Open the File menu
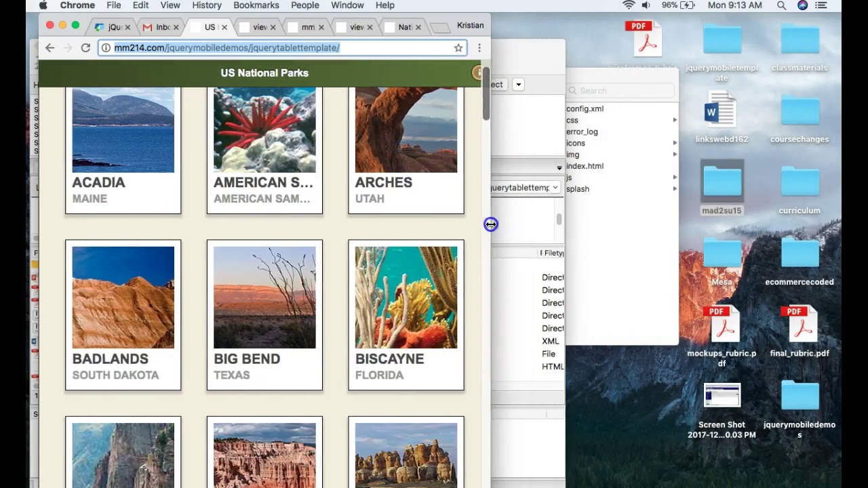Viewport: 868px width, 488px height. pos(114,5)
